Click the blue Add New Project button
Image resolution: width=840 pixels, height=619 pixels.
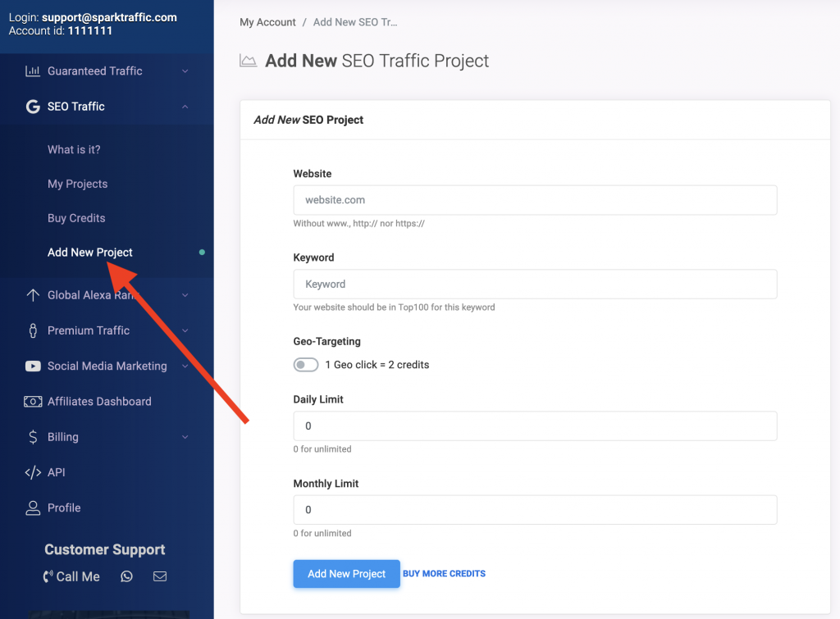347,573
